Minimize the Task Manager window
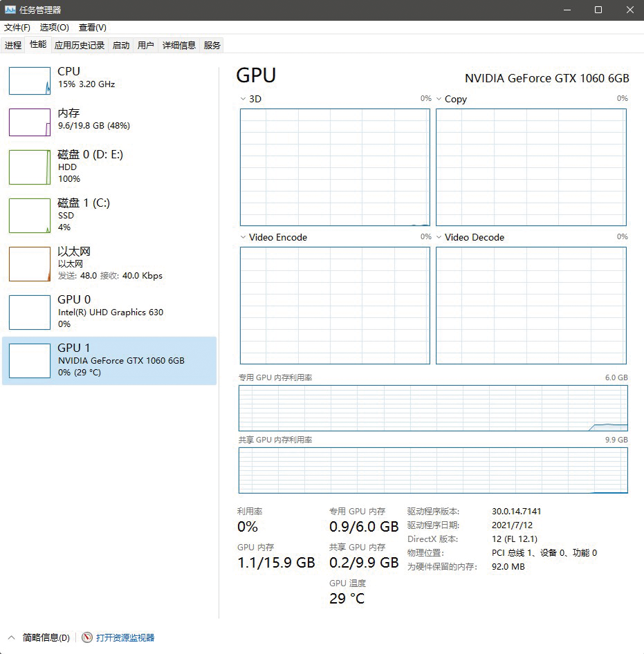The height and width of the screenshot is (654, 644). pos(567,10)
